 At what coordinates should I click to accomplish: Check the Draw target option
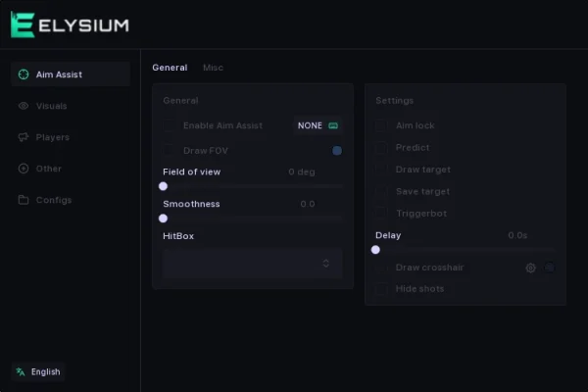click(381, 170)
